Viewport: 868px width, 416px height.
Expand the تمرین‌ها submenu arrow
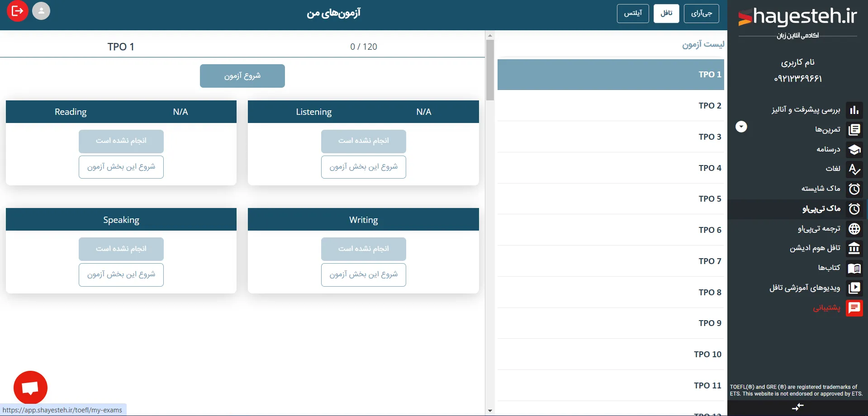tap(741, 127)
